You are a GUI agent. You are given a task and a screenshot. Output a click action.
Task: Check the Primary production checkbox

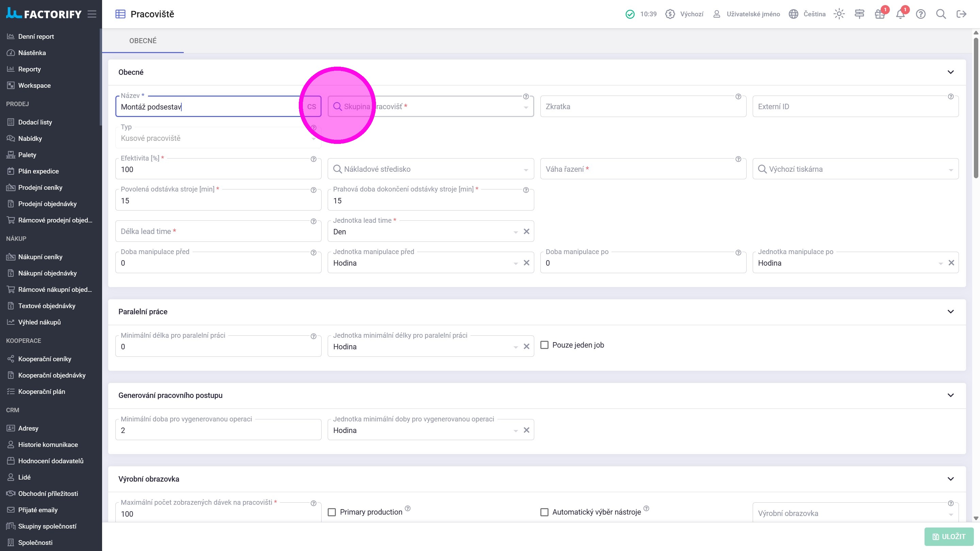point(332,512)
